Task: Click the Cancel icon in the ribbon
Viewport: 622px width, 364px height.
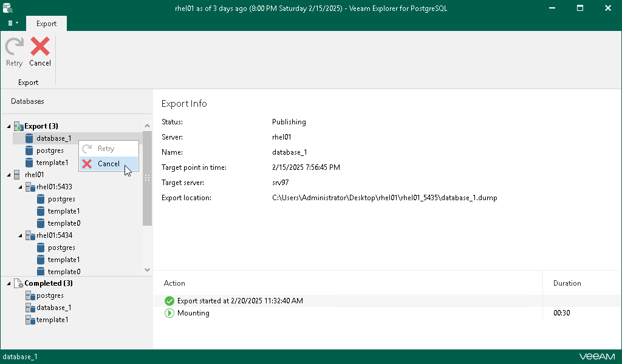Action: tap(40, 47)
